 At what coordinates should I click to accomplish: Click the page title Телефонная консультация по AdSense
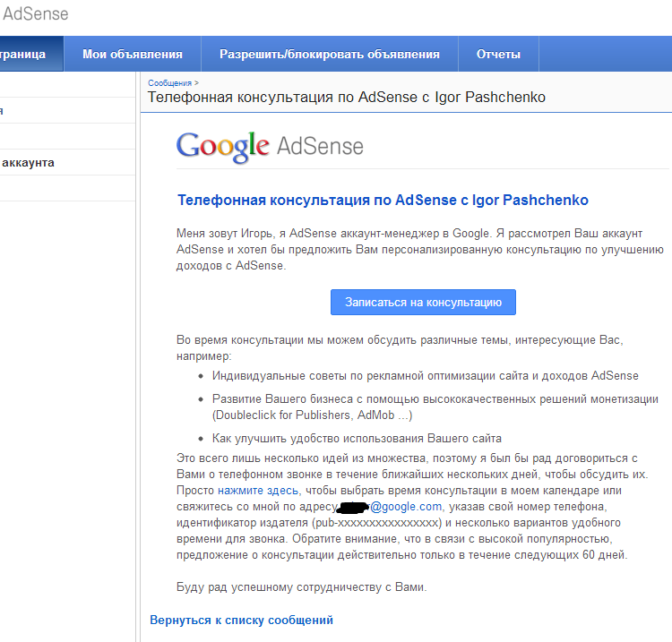(346, 98)
